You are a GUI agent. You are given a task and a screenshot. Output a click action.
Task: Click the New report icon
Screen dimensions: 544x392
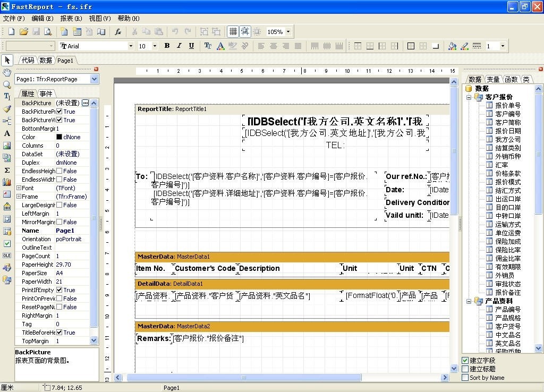click(12, 31)
